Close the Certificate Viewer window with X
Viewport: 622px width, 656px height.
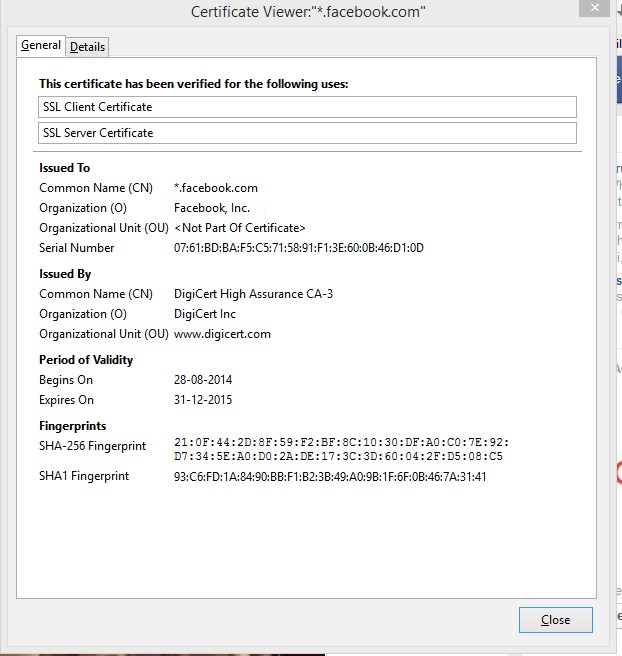point(594,8)
